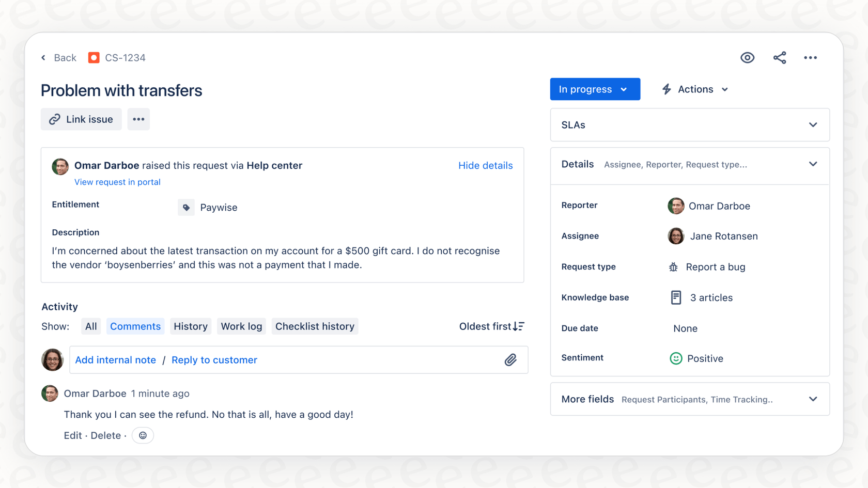
Task: Open View request in portal link
Action: (117, 182)
